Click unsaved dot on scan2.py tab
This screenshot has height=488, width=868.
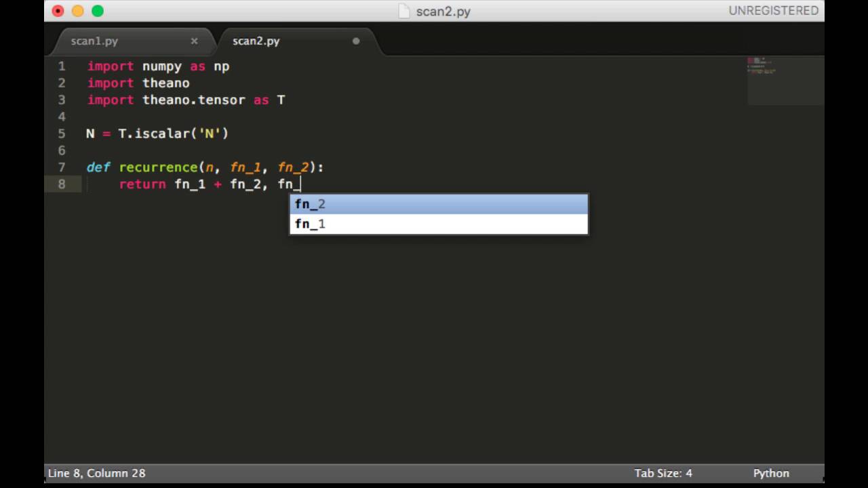point(356,41)
